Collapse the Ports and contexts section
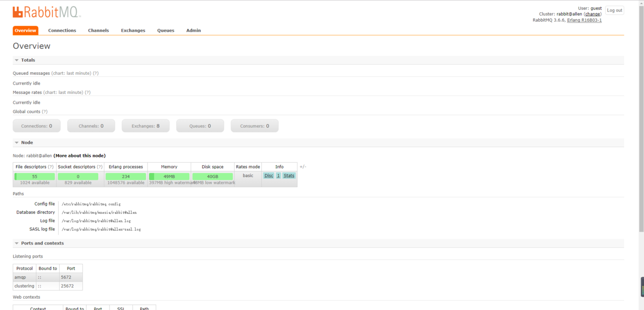 point(17,243)
